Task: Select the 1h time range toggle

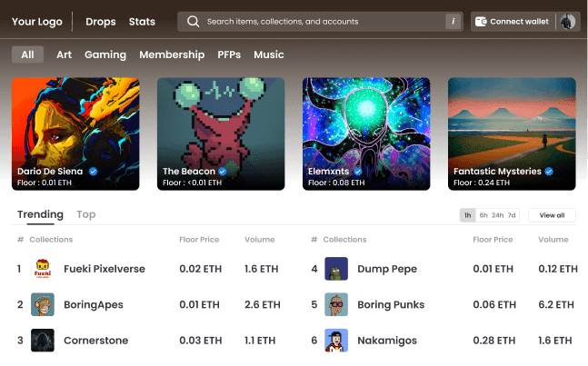Action: [468, 215]
